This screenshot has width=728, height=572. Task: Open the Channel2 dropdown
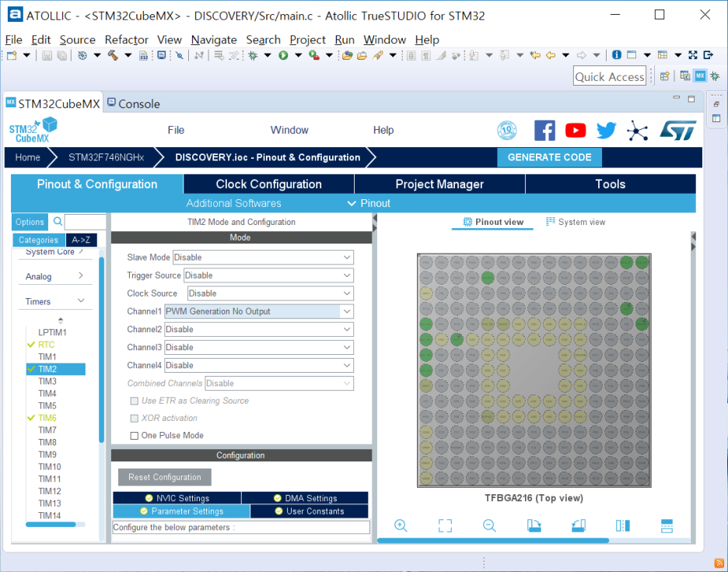tap(258, 329)
